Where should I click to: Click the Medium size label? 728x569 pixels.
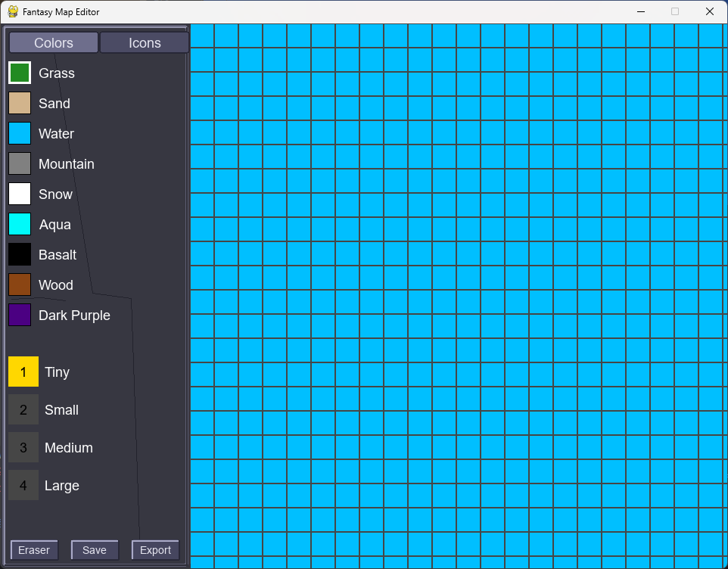[x=69, y=448]
